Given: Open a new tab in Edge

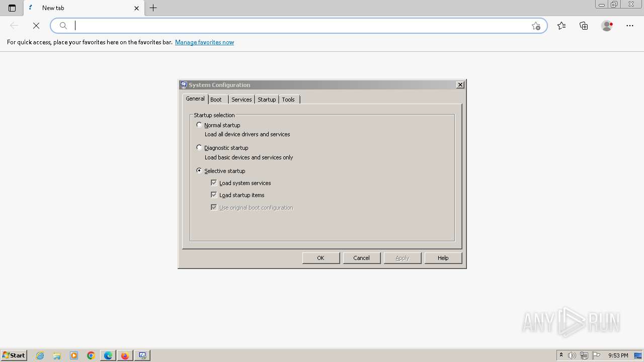Looking at the screenshot, I should [153, 8].
